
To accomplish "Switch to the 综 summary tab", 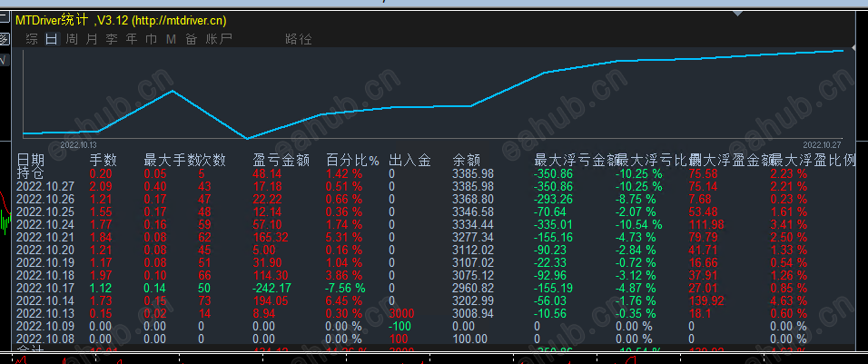I will click(32, 39).
